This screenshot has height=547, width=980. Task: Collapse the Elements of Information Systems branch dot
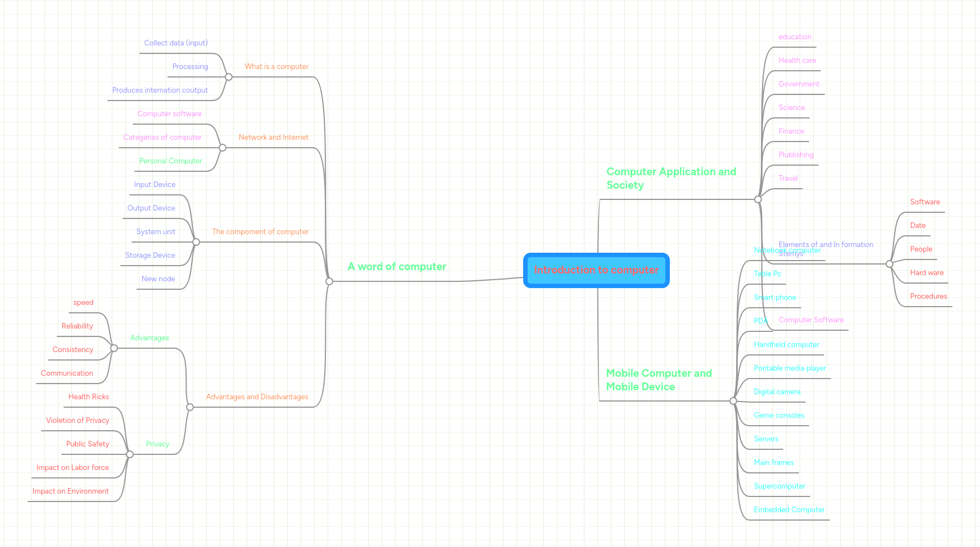[x=890, y=263]
